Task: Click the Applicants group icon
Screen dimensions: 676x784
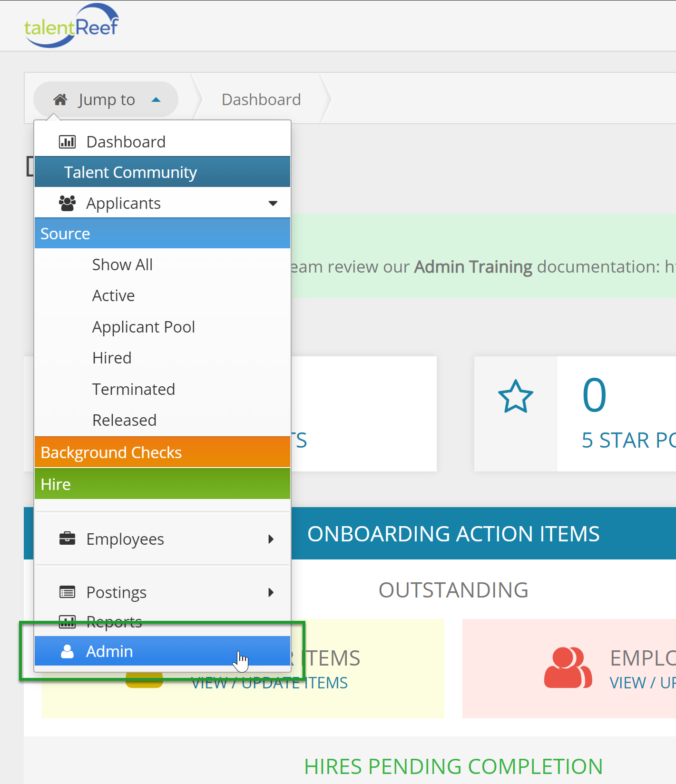Action: pos(67,203)
